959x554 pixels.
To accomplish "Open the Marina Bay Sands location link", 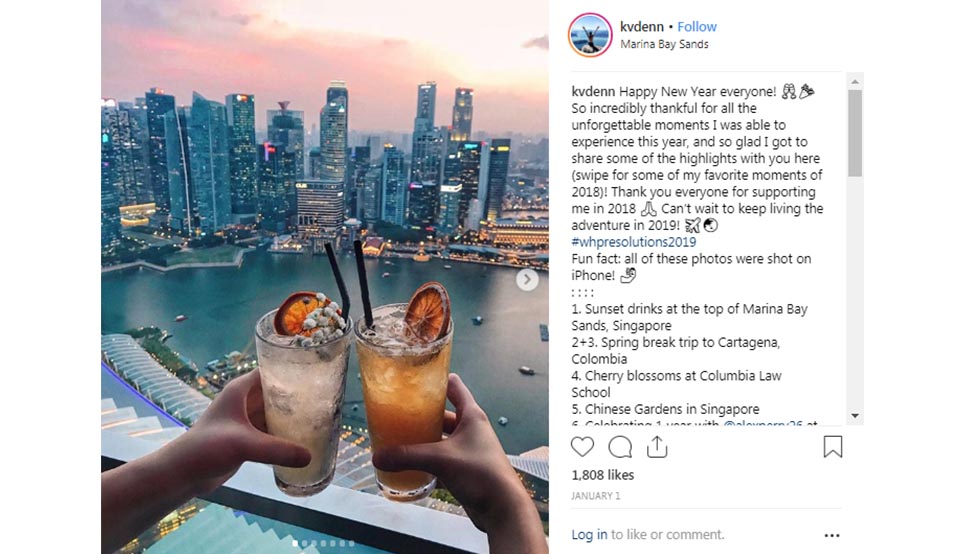I will [x=664, y=44].
